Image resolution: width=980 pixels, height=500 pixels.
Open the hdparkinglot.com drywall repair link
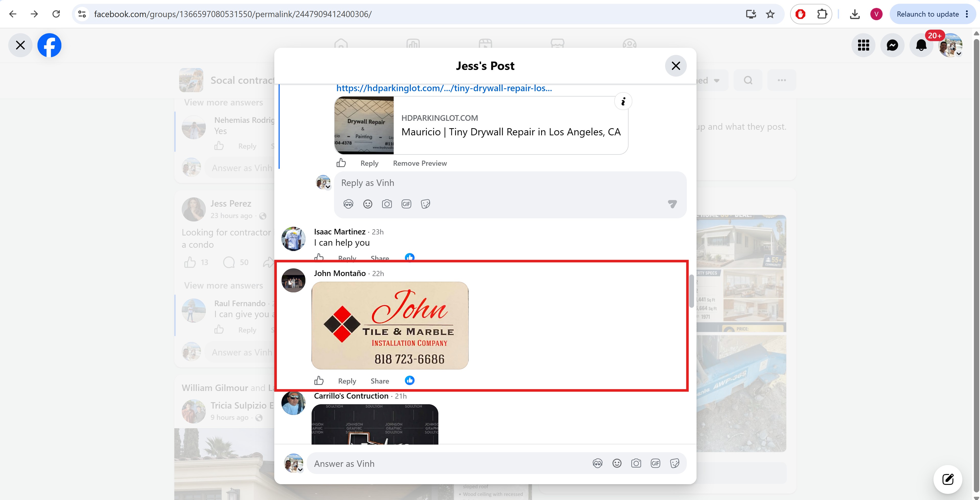444,88
